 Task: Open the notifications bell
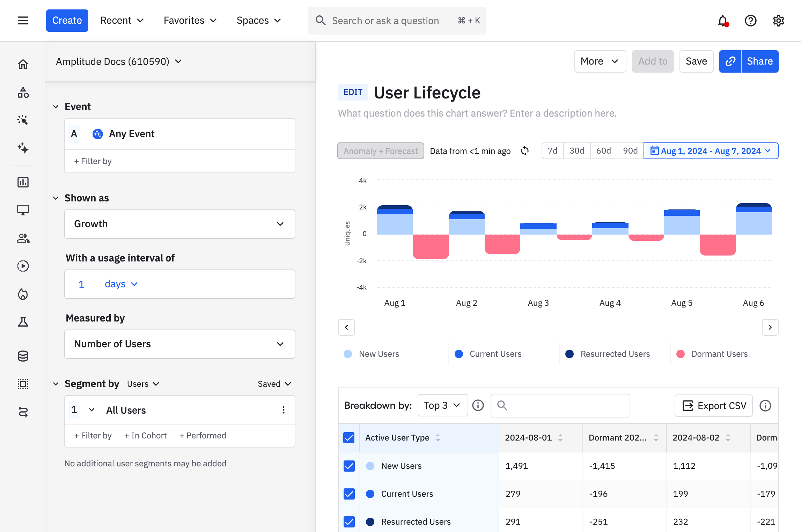click(x=722, y=21)
